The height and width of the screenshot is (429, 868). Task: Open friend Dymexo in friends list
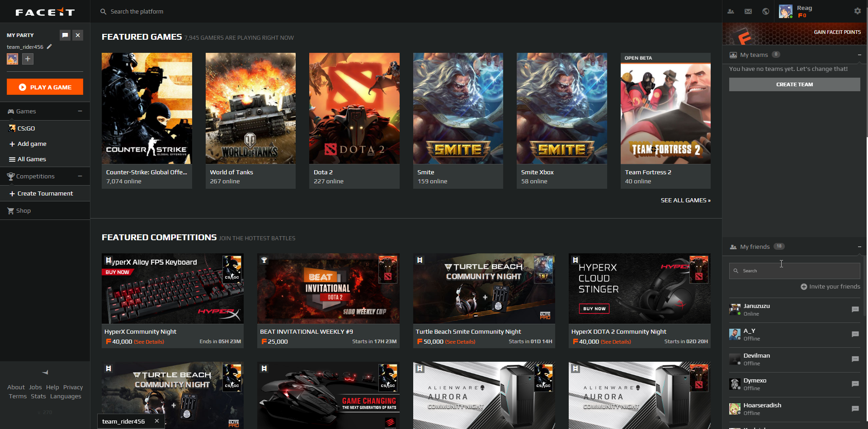[x=794, y=384]
